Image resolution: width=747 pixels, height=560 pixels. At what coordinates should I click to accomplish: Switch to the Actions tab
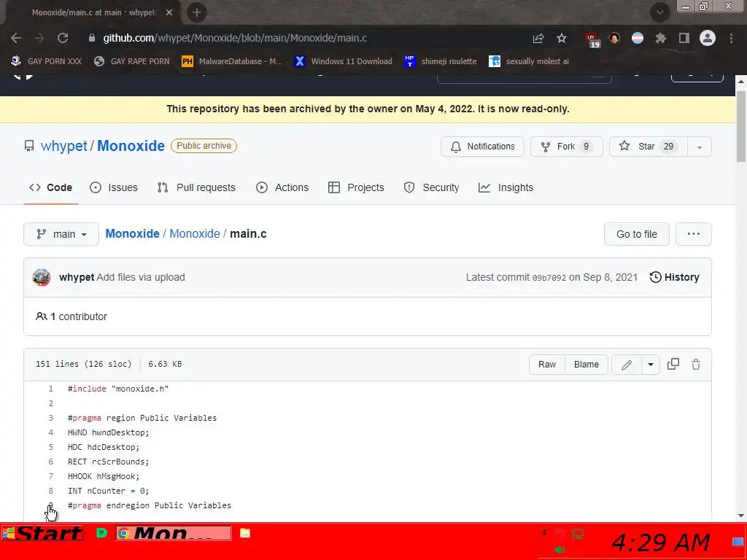click(x=282, y=187)
